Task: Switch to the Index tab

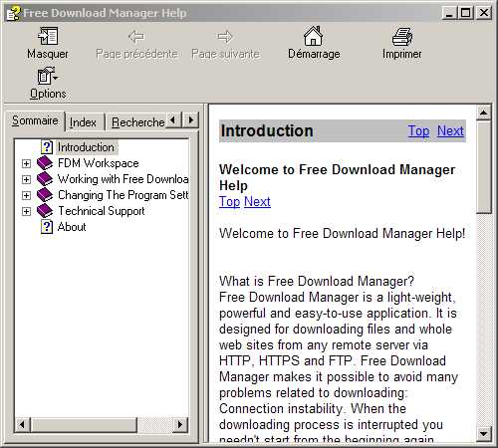Action: click(x=83, y=122)
